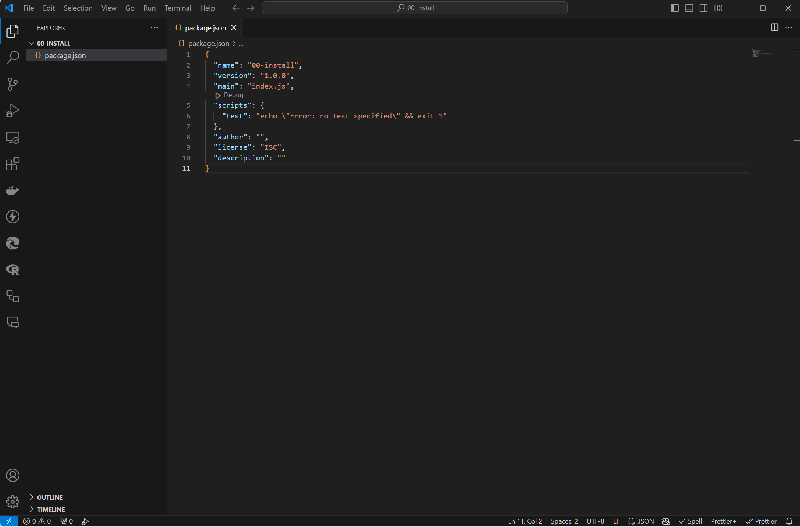Split the editor right
This screenshot has width=800, height=527.
[x=774, y=28]
